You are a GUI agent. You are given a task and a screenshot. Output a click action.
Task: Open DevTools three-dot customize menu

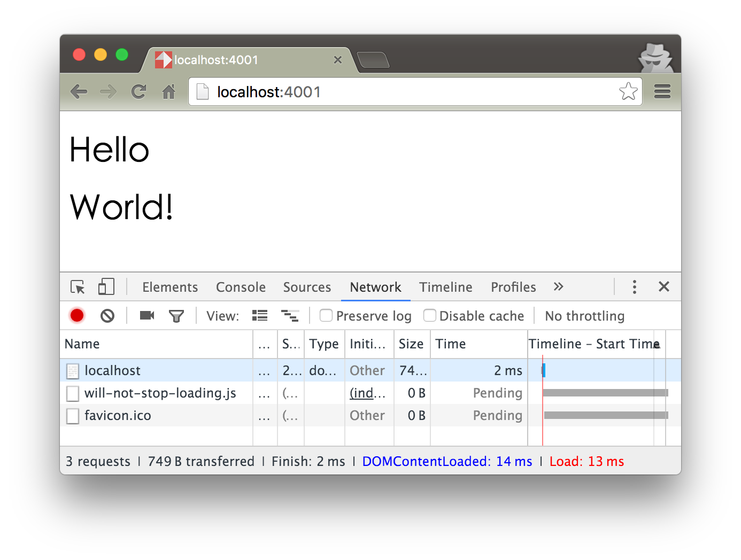pos(634,287)
